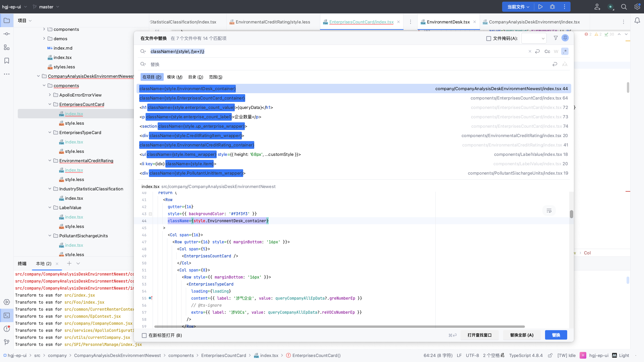Open Notifications bell icon
The height and width of the screenshot is (362, 644).
pyautogui.click(x=637, y=21)
